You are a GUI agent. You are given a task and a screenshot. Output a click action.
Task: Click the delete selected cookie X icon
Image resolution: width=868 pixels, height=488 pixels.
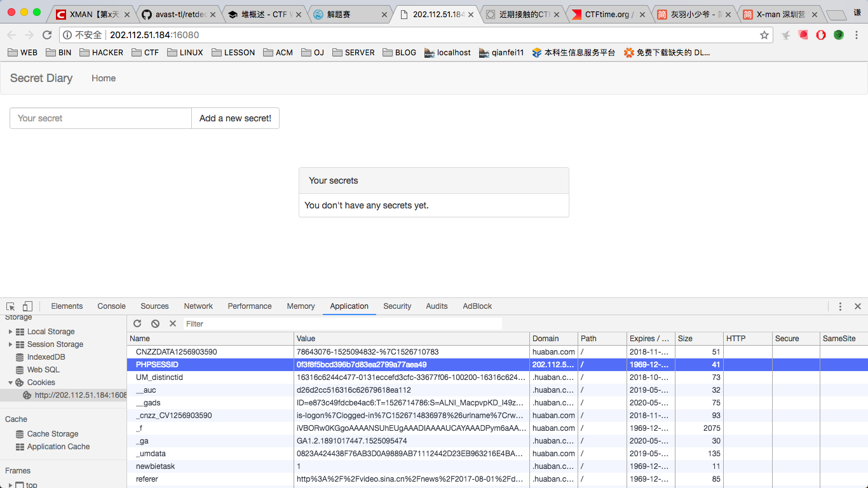tap(173, 323)
